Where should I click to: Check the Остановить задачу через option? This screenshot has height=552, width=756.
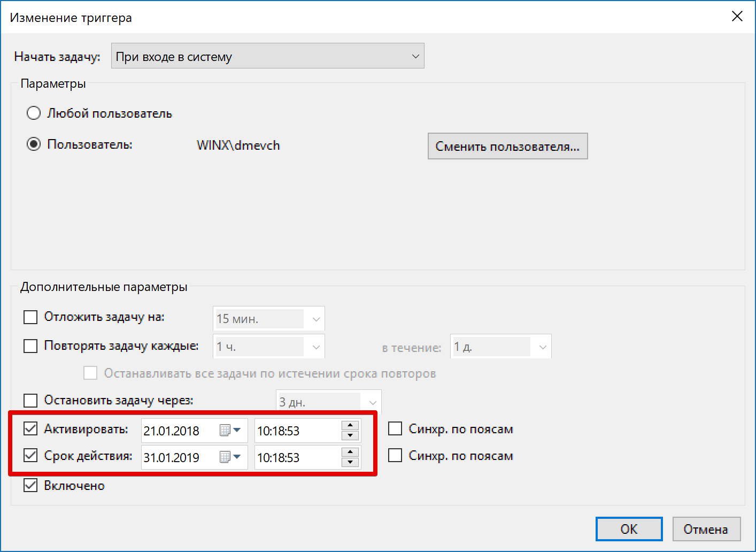click(30, 400)
